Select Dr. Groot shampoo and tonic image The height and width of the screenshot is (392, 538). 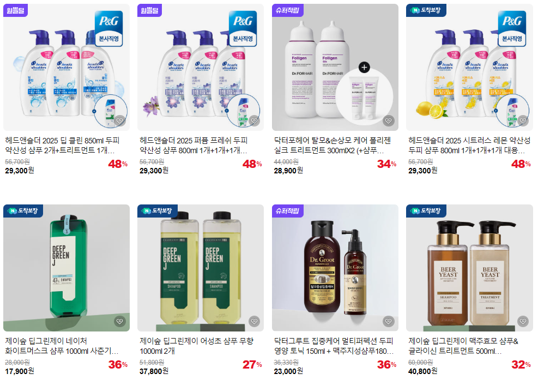tap(335, 268)
